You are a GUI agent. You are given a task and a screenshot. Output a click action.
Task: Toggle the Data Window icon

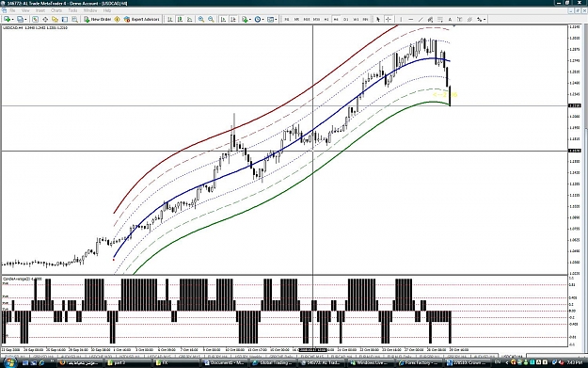click(x=45, y=19)
